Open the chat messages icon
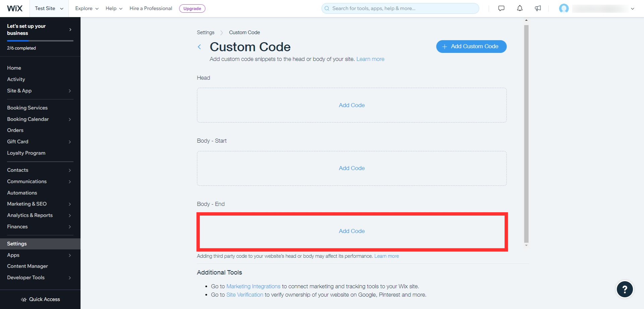The width and height of the screenshot is (644, 309). [x=501, y=8]
